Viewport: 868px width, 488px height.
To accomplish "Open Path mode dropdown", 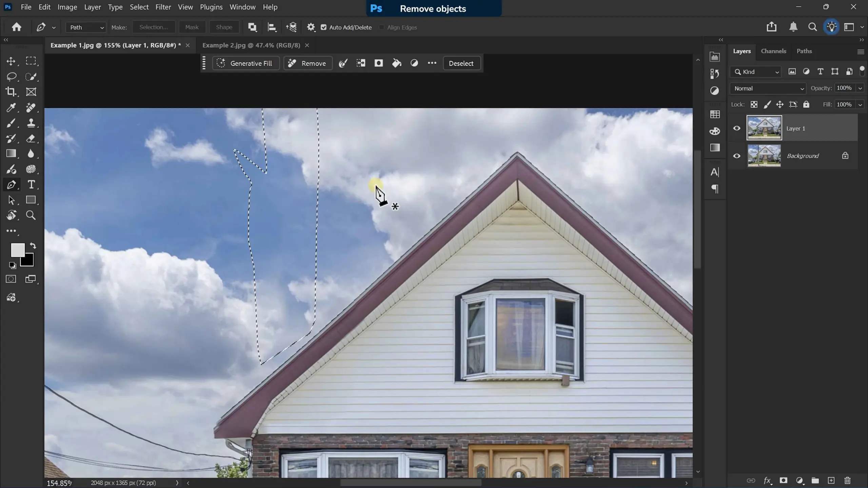I will (86, 27).
